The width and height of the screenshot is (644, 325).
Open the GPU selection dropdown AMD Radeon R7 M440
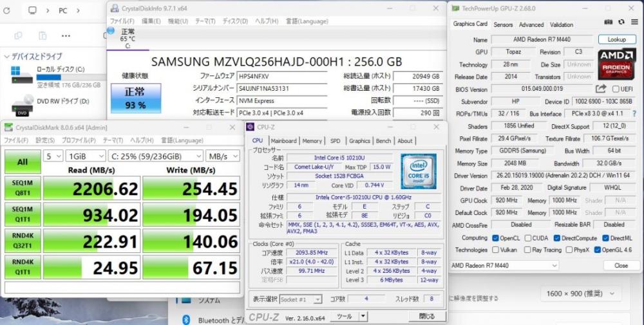pyautogui.click(x=504, y=266)
